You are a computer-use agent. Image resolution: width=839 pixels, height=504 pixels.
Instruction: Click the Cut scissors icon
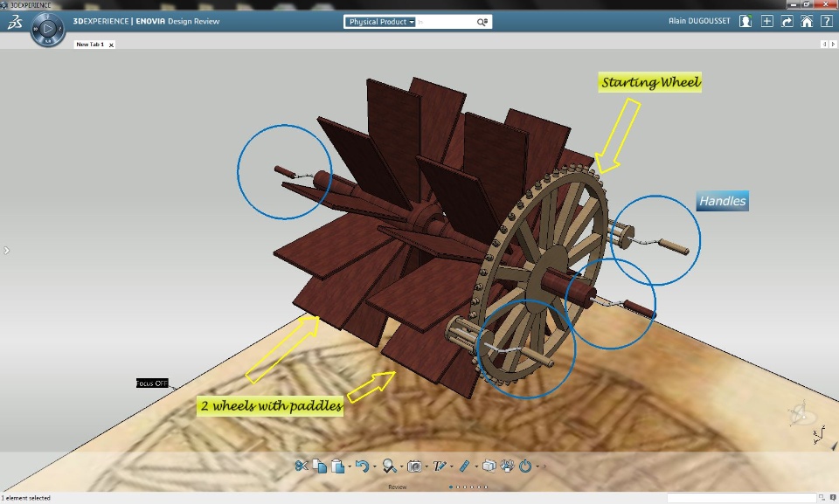302,466
